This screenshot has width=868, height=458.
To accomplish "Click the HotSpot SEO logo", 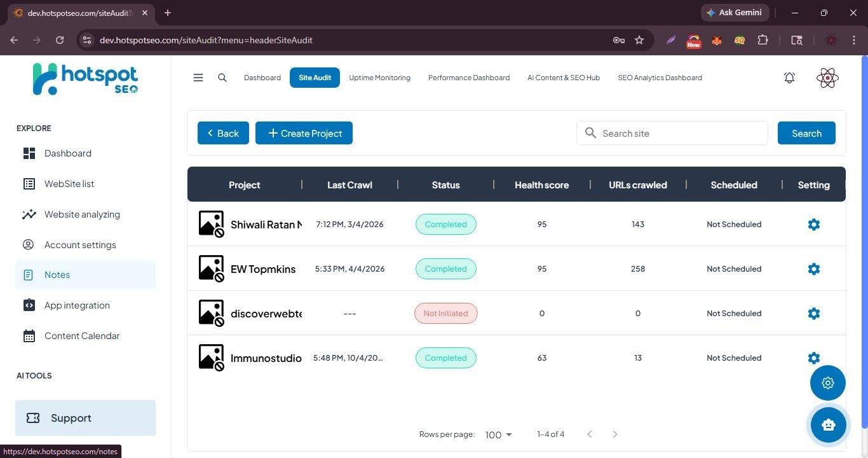I will pos(85,80).
